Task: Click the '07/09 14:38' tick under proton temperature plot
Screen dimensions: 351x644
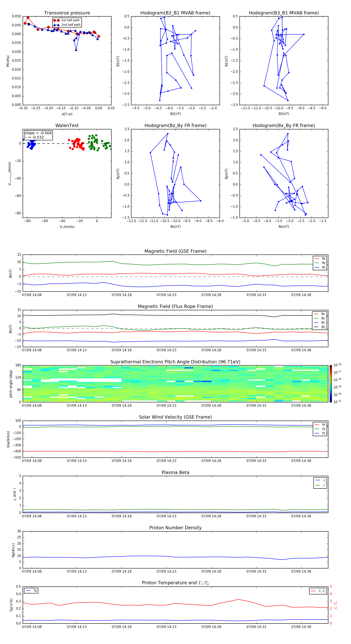Action: click(301, 627)
